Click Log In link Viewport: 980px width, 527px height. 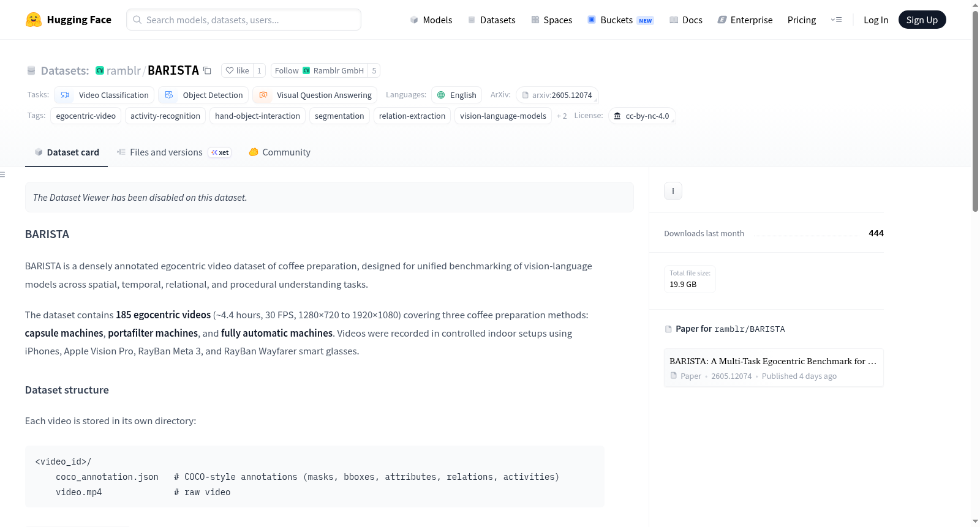[x=876, y=20]
